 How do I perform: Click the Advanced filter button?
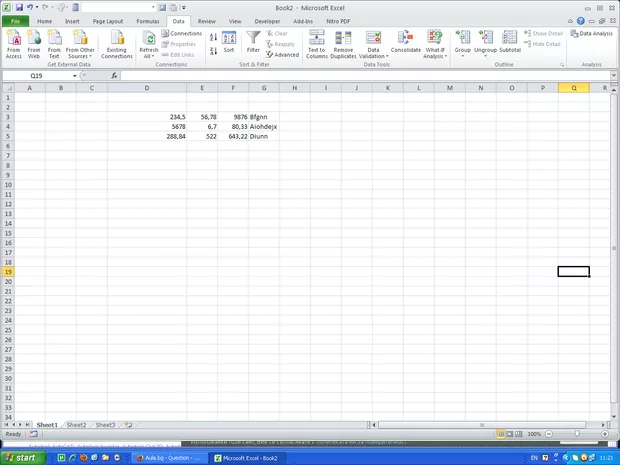(x=282, y=55)
